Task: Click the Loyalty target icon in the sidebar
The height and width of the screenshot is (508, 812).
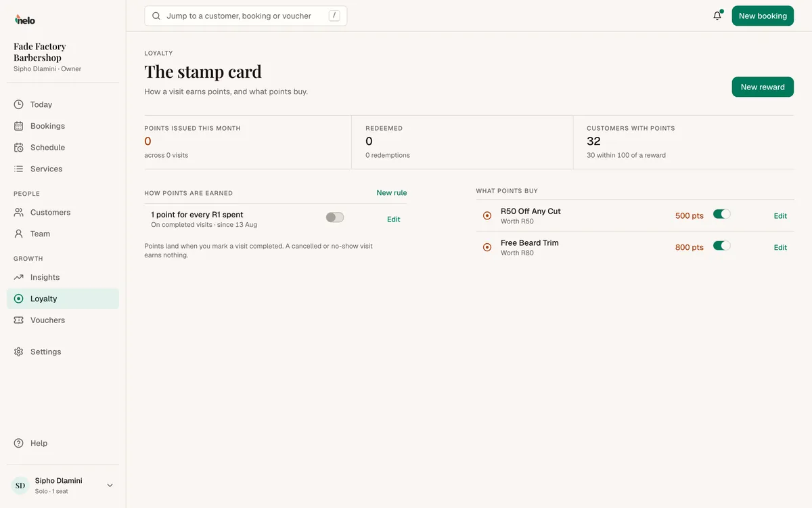Action: coord(18,299)
